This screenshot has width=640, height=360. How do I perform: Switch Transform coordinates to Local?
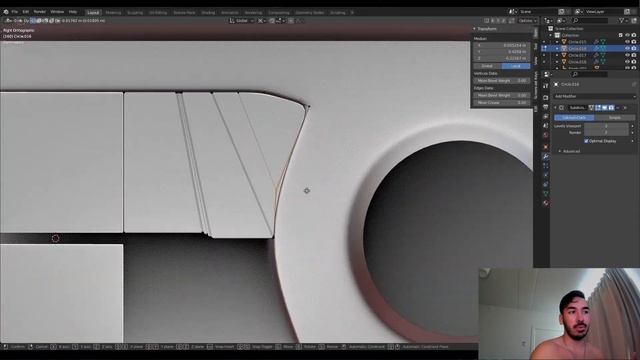[516, 66]
